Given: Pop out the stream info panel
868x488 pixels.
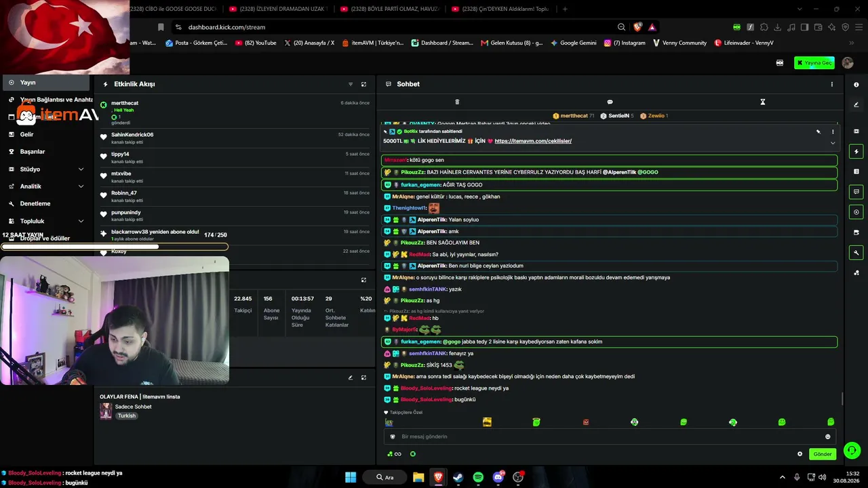Looking at the screenshot, I should [x=363, y=378].
